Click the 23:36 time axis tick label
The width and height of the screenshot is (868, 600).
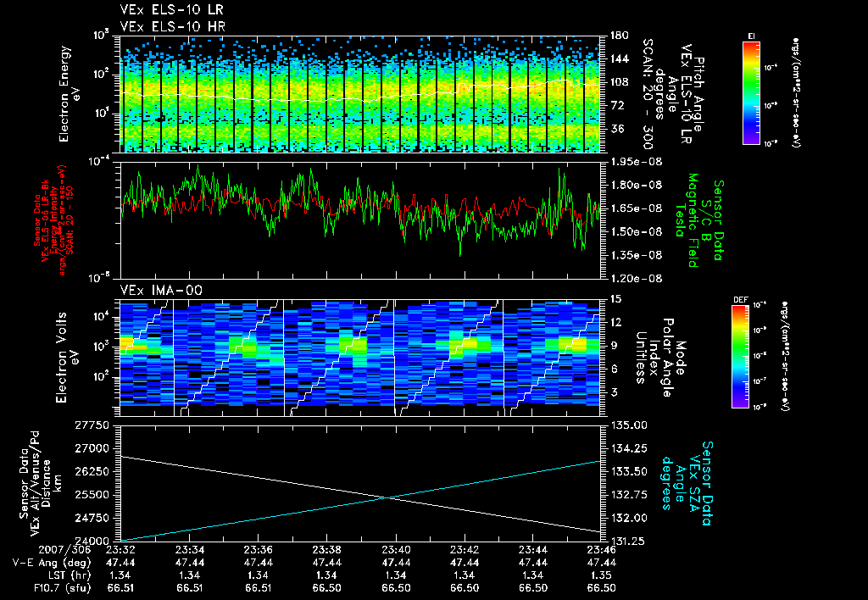tap(258, 550)
